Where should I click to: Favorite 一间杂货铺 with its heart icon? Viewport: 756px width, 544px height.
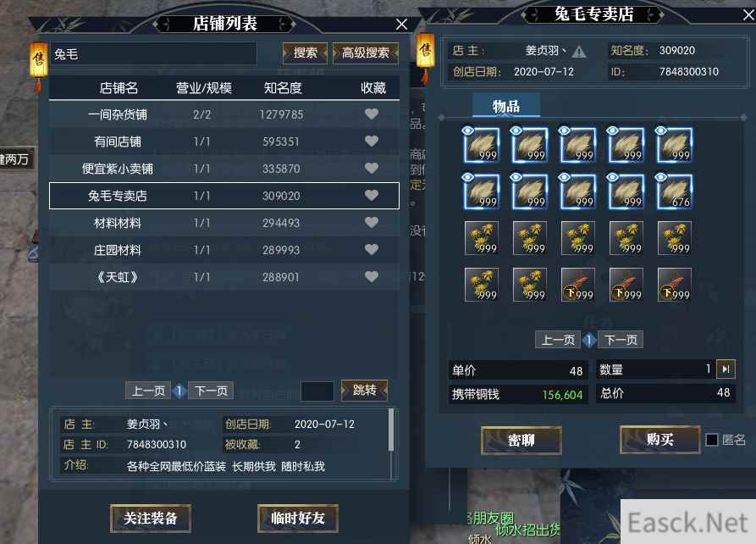[x=372, y=114]
